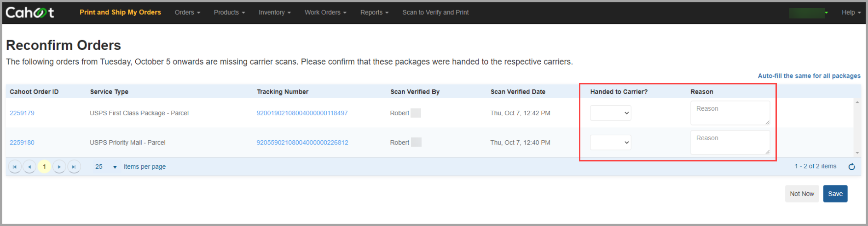
Task: Click the Save button
Action: point(835,194)
